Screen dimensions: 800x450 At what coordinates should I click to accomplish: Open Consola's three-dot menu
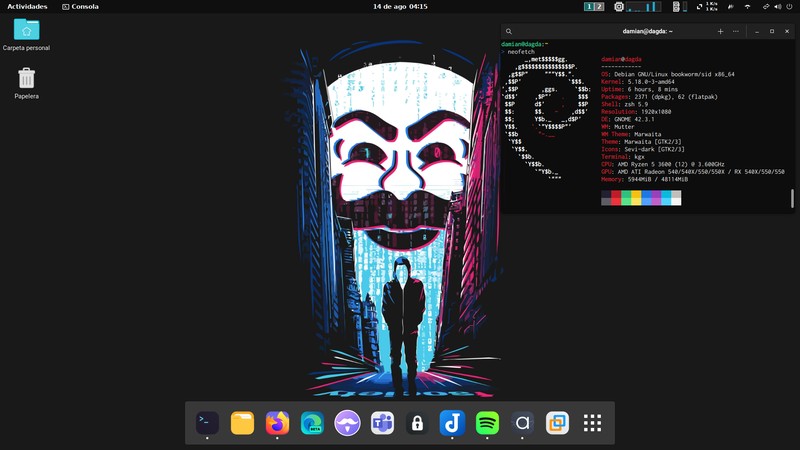[736, 32]
